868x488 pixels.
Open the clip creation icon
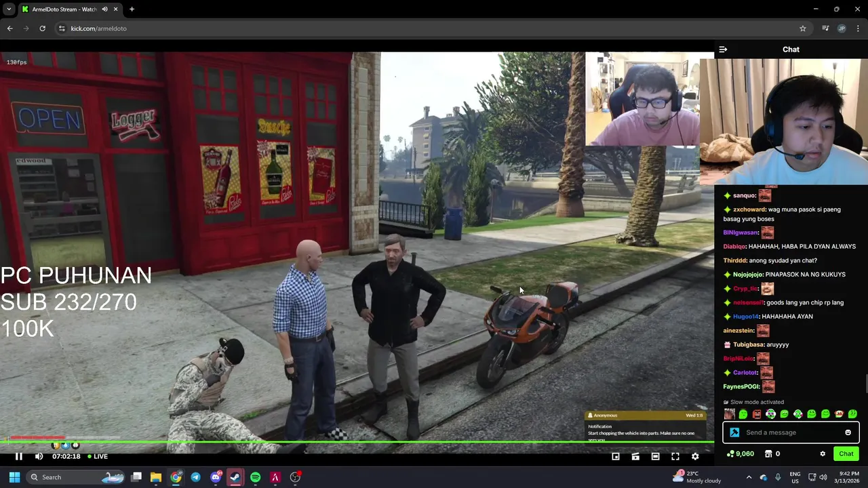(635, 456)
